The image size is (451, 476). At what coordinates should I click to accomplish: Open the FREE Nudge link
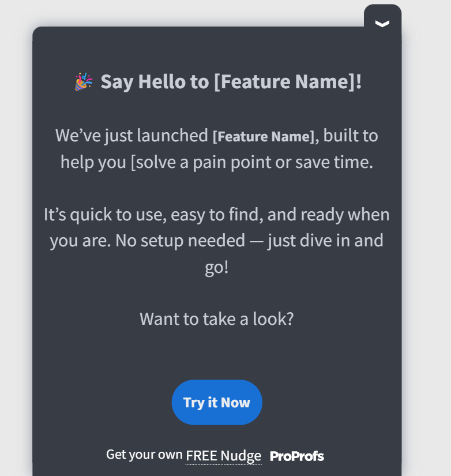223,456
